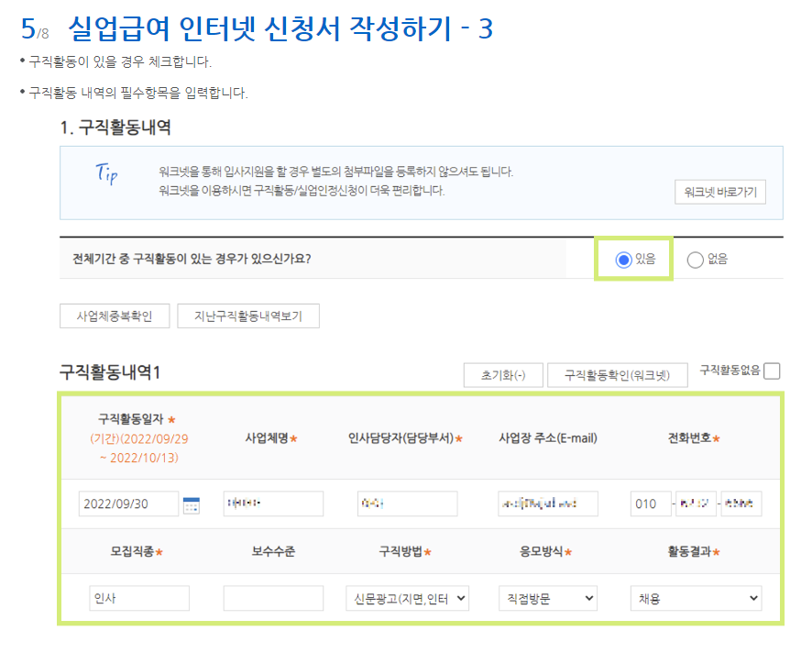This screenshot has height=653, width=812.
Task: Click the 초기화(-) button
Action: [x=502, y=374]
